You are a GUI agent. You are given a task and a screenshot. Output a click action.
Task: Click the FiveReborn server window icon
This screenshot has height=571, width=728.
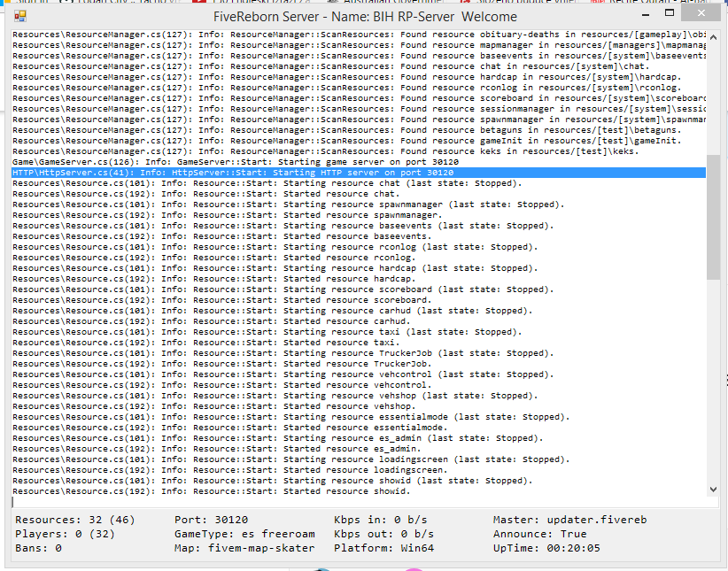tap(20, 17)
